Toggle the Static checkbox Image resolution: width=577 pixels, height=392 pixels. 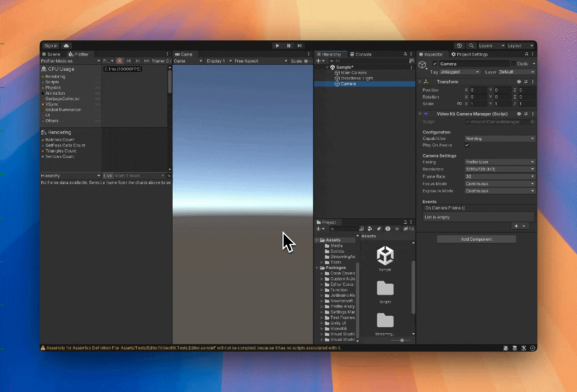pos(513,64)
